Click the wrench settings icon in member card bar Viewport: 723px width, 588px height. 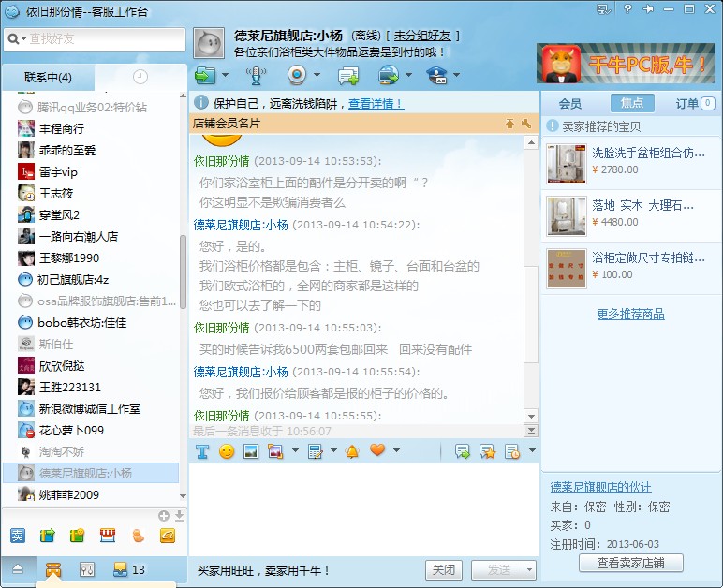coord(526,123)
